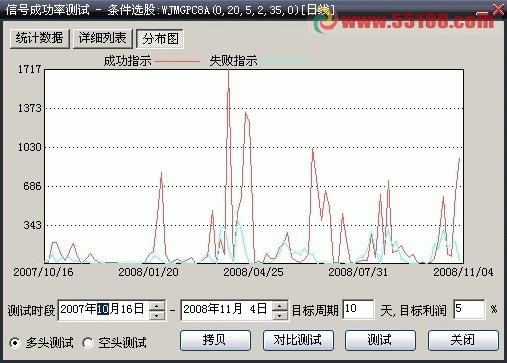Decrease start date with down spinner

[x=157, y=315]
